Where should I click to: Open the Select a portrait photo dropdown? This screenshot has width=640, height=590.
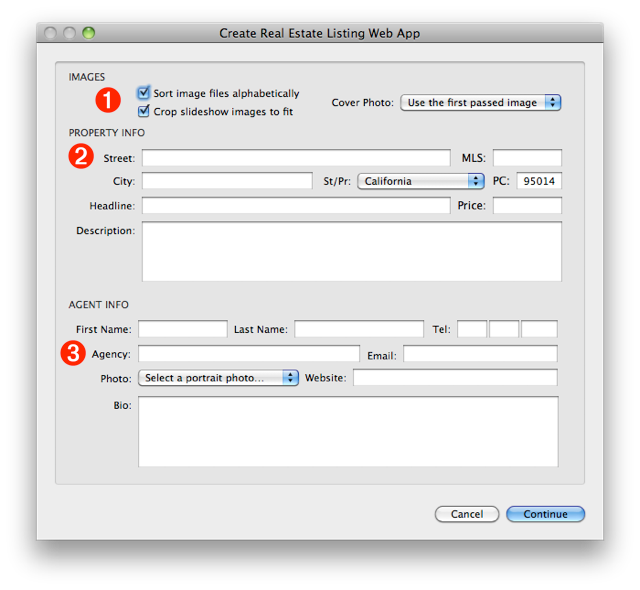pyautogui.click(x=218, y=378)
